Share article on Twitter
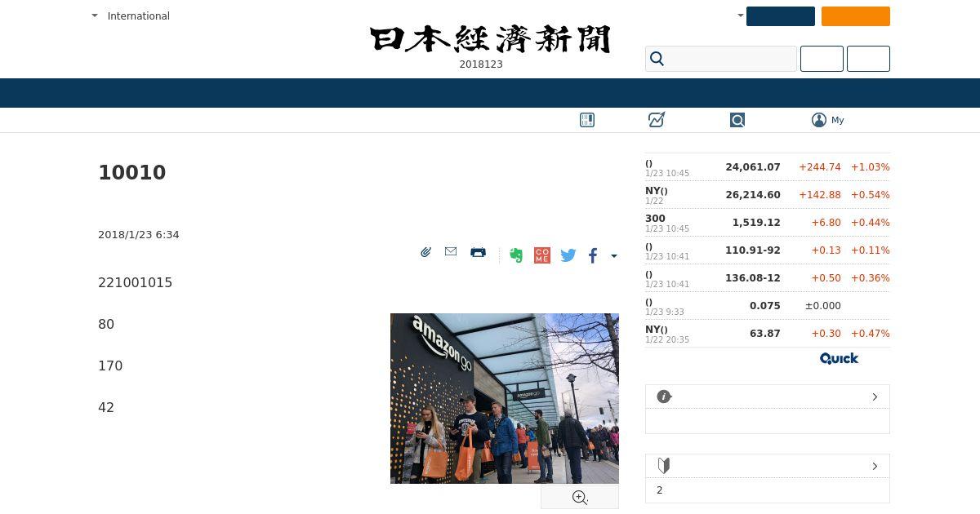Viewport: 980px width, 514px height. (568, 255)
